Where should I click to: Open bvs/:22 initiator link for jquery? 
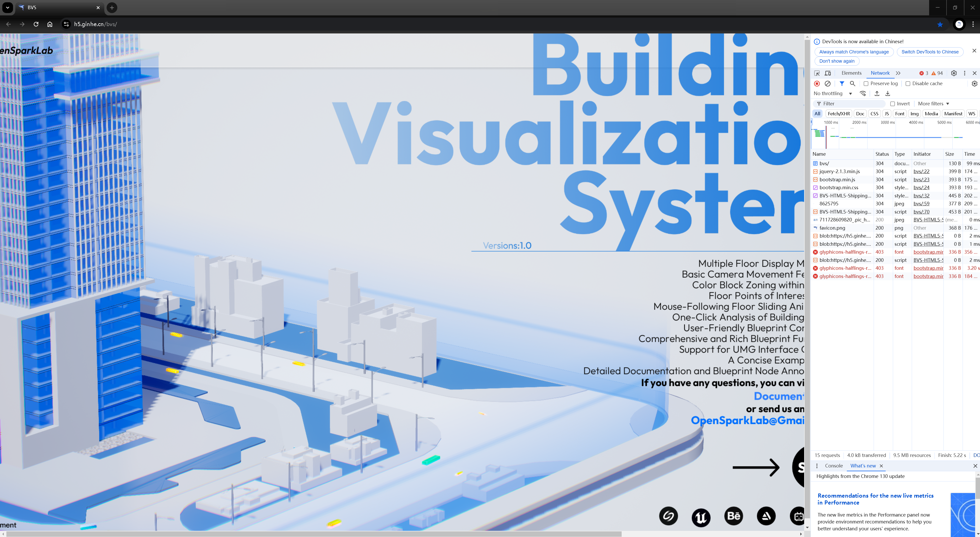coord(921,172)
